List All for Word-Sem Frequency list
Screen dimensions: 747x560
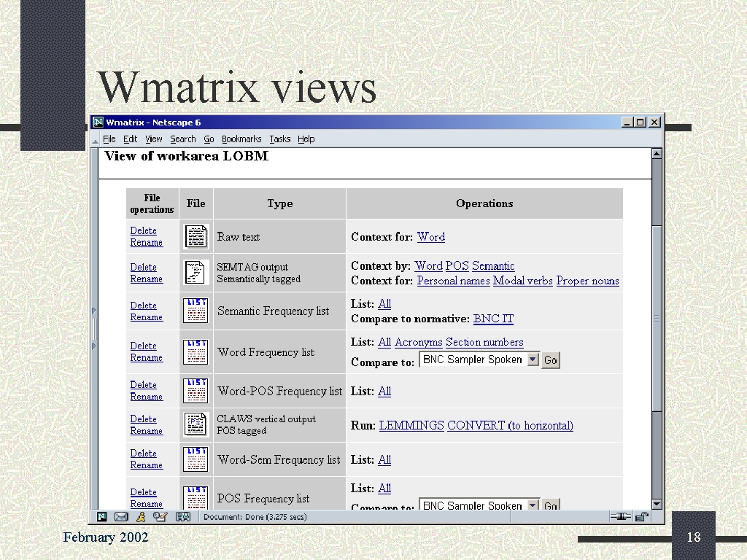pos(384,459)
